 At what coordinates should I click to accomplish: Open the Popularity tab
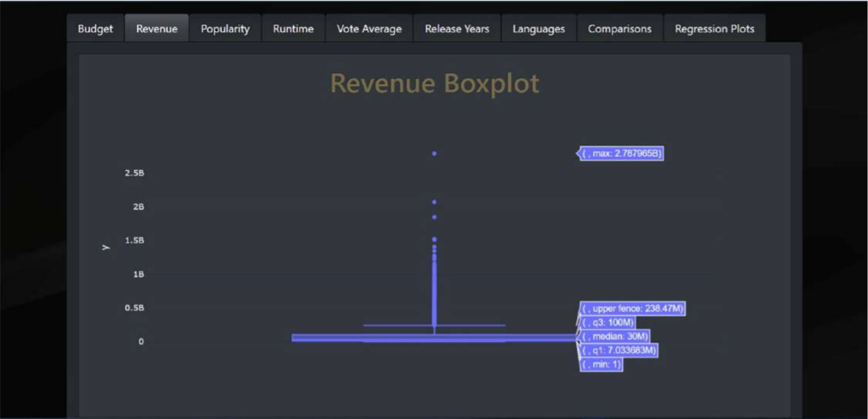click(x=225, y=29)
